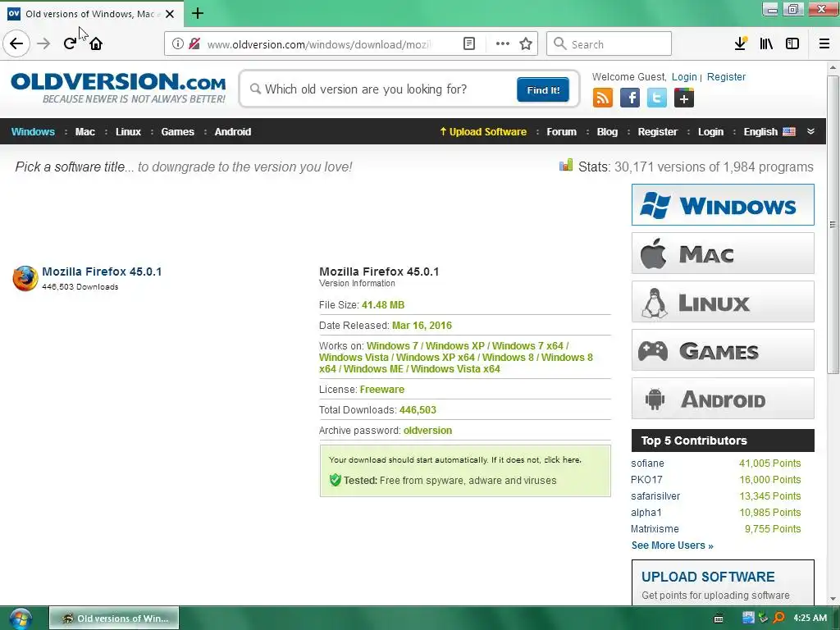This screenshot has width=840, height=630.
Task: Click Login link beside Welcome Guest
Action: click(x=685, y=76)
